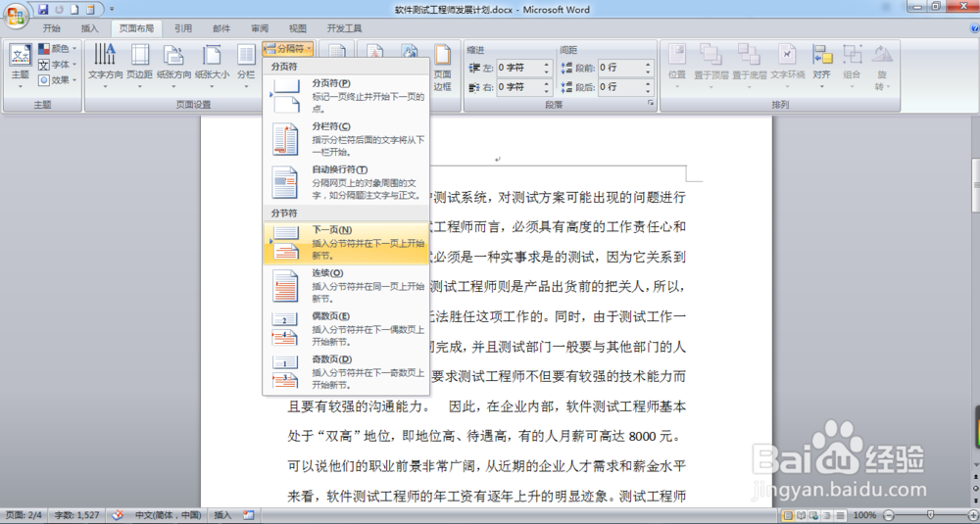This screenshot has height=524, width=980.
Task: Adjust 段前 spacing spinner arrows
Action: click(x=648, y=68)
